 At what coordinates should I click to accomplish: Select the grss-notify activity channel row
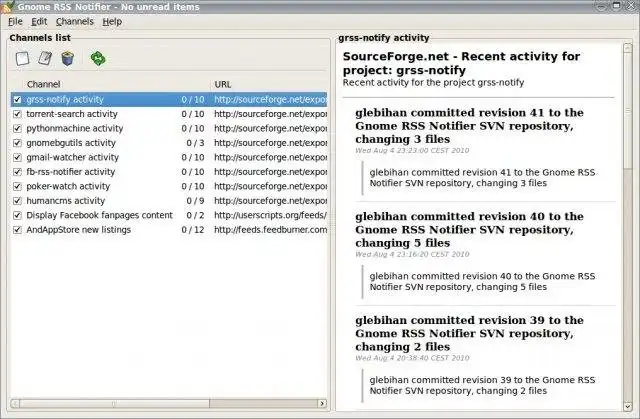tap(169, 100)
